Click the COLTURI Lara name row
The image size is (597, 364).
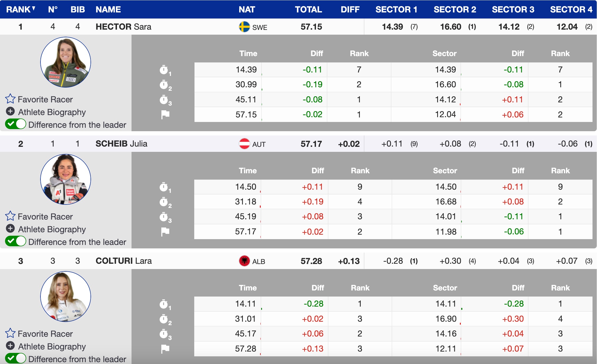tap(124, 261)
